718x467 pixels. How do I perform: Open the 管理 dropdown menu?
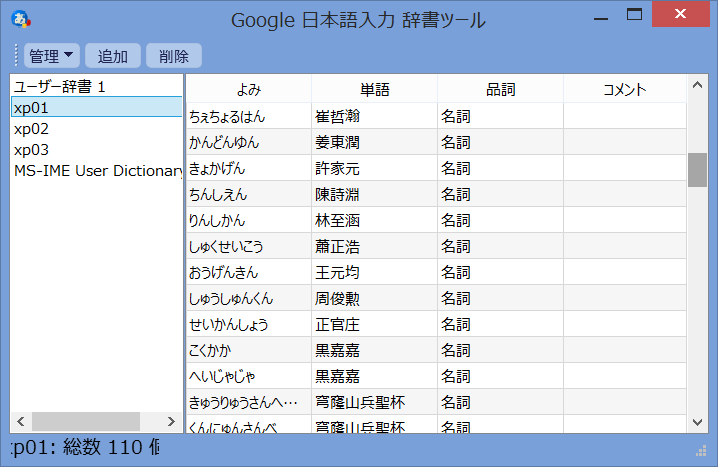52,56
